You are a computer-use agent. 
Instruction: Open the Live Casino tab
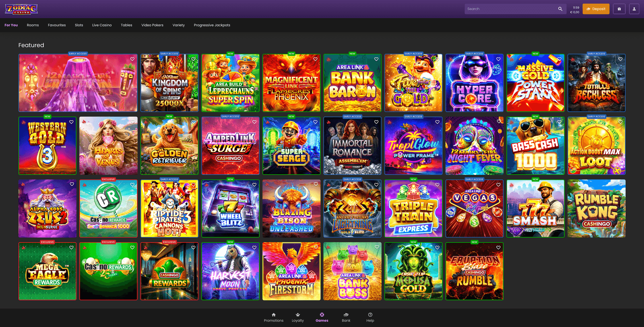tap(102, 25)
